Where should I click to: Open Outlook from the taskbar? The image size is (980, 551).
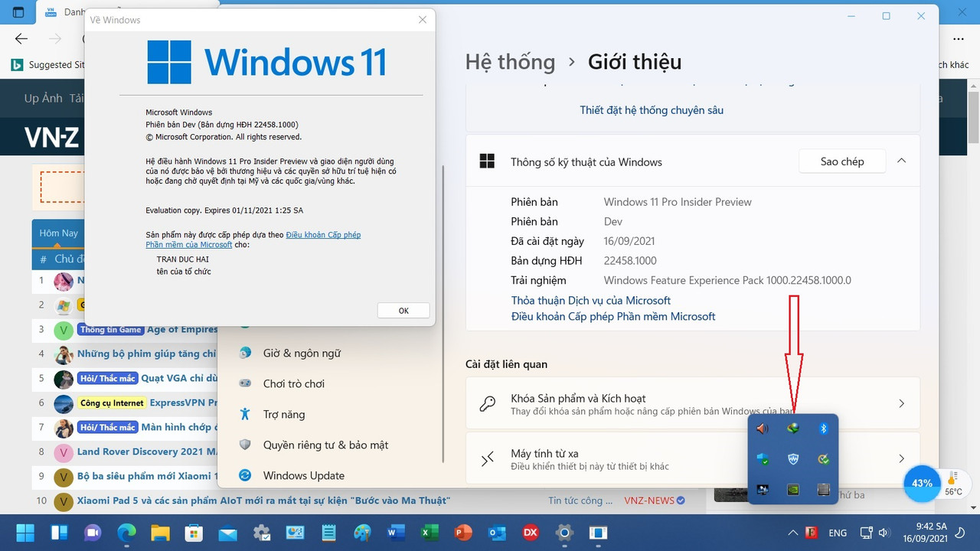tap(497, 533)
